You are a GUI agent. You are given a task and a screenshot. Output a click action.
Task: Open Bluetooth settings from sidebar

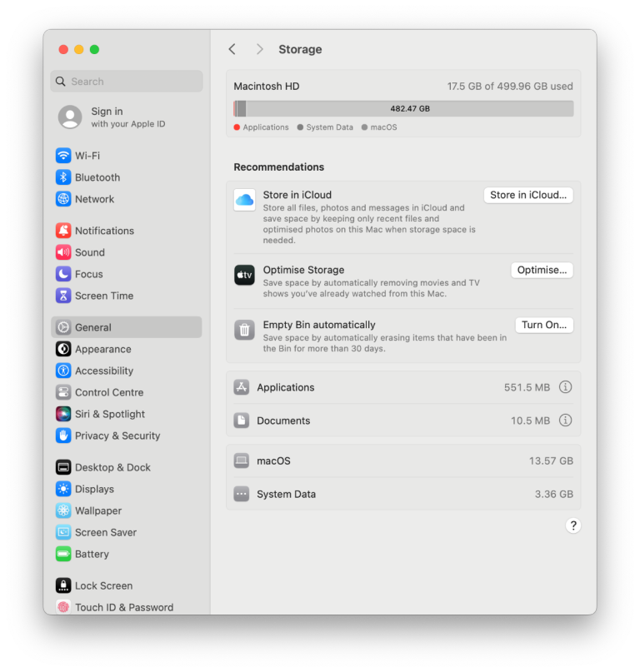[x=97, y=177]
